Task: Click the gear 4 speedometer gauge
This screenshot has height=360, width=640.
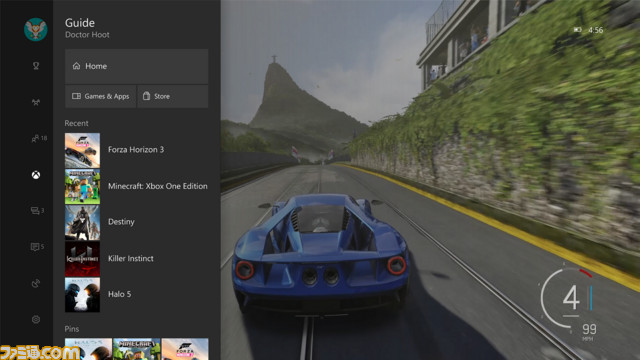Action: click(x=567, y=298)
